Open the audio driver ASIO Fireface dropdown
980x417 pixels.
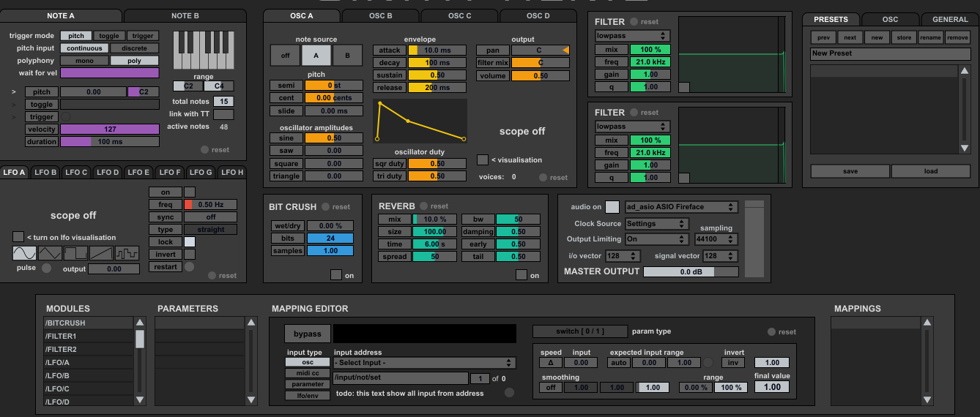point(680,207)
